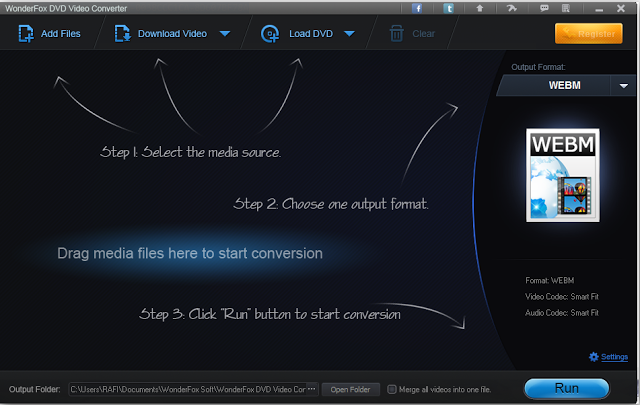Viewport: 640px width, 405px height.
Task: Click the Clear trash button
Action: coord(412,33)
